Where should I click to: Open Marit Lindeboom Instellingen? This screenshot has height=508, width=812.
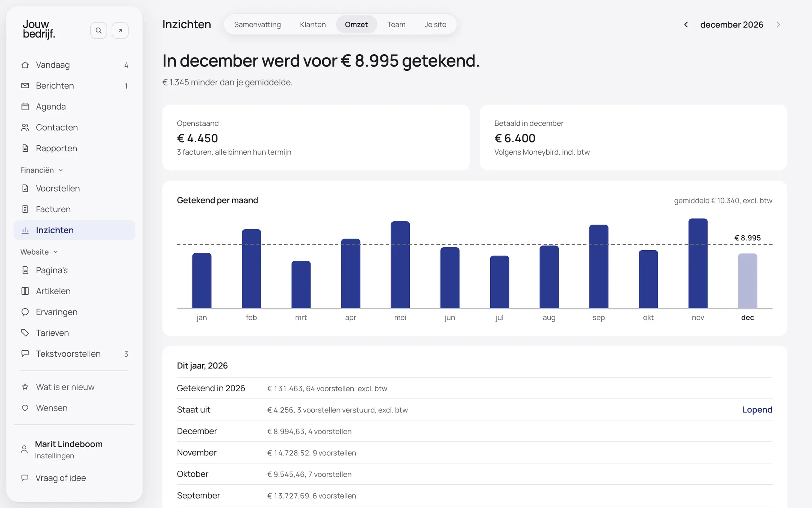[x=74, y=450]
